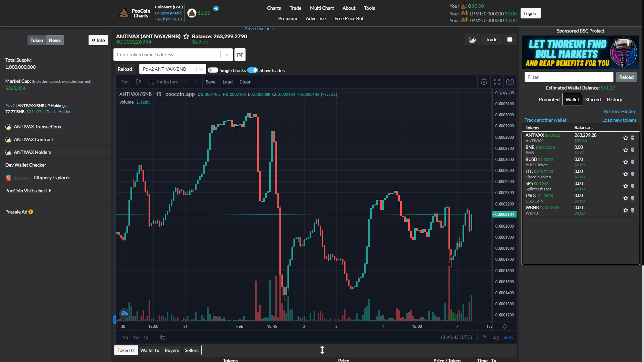644x362 pixels.
Task: Open the Telegram icon link
Action: pos(216,8)
